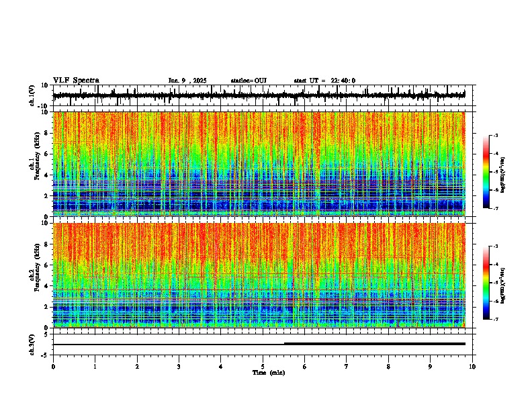Click the 4 kHz tick on ch.2 frequency axis

click(x=46, y=286)
